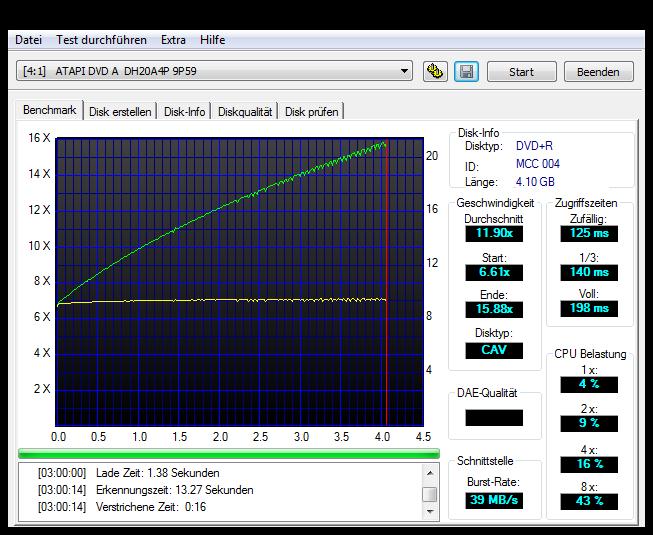Click the Beenden button
The width and height of the screenshot is (653, 535).
[598, 72]
